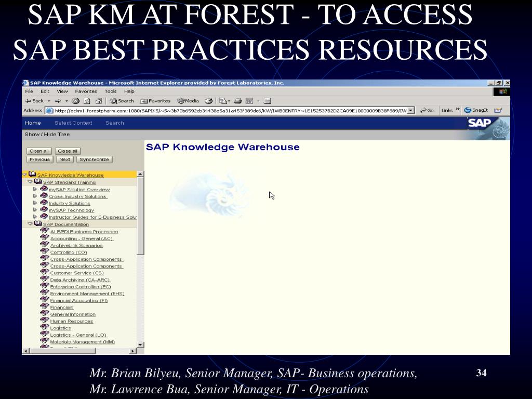Open browsing History from the toolbar icon
Image resolution: width=532 pixels, height=399 pixels.
point(209,101)
